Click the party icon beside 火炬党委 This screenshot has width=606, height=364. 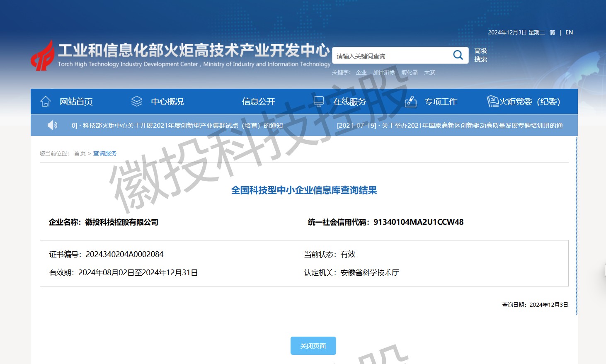click(493, 102)
